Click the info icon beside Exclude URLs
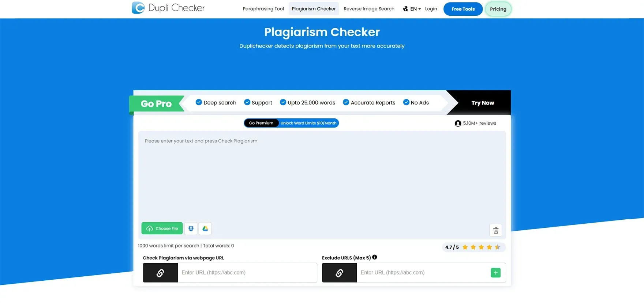This screenshot has height=303, width=644. 375,257
